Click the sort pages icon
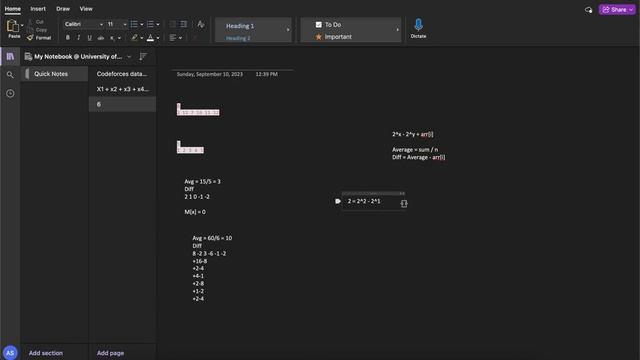Image resolution: width=640 pixels, height=360 pixels. pos(143,56)
